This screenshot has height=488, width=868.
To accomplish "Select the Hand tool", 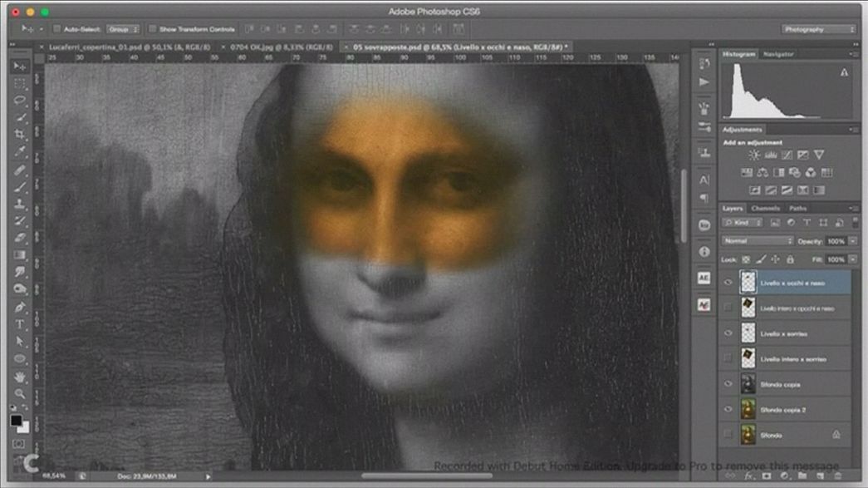I will pos(20,377).
